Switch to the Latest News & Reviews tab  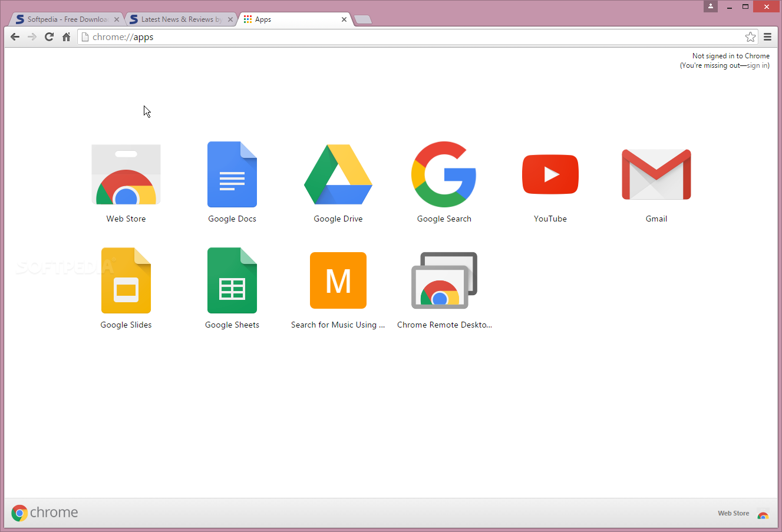180,19
